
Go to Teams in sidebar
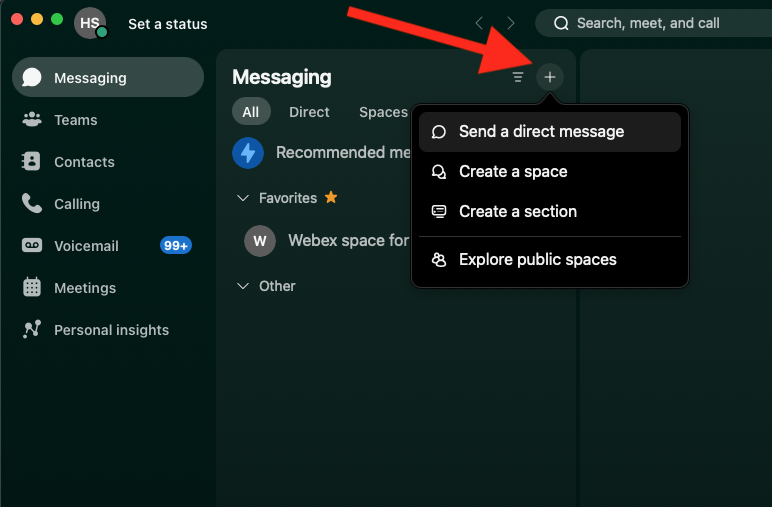tap(75, 120)
